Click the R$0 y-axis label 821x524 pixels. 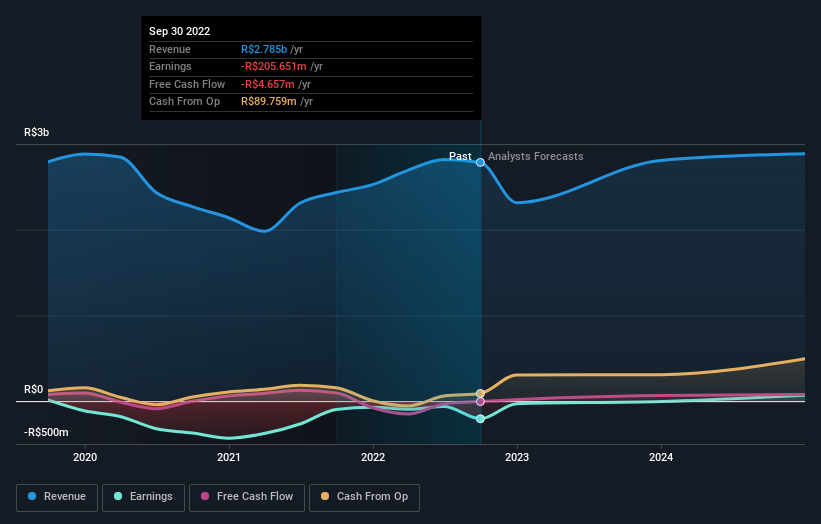click(34, 389)
